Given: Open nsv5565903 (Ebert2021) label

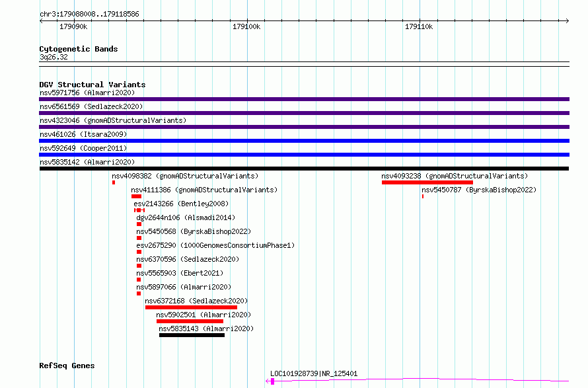Looking at the screenshot, I should tap(180, 273).
